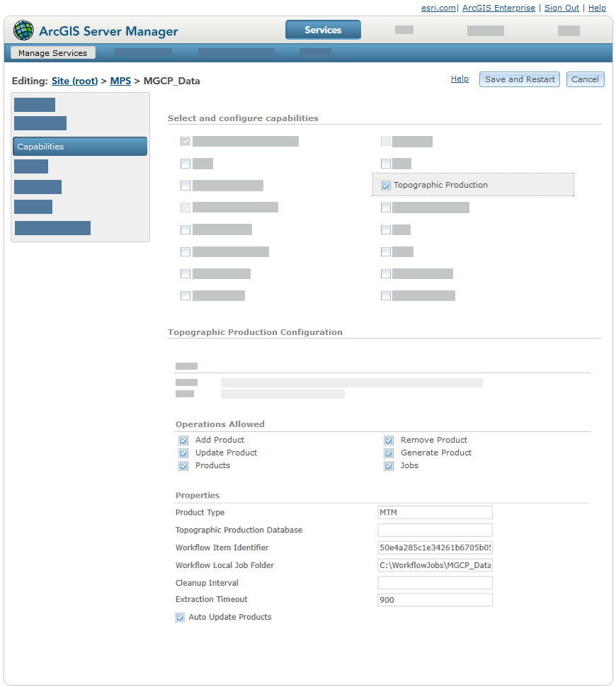Visit the esri.com link
616x687 pixels.
tap(434, 8)
